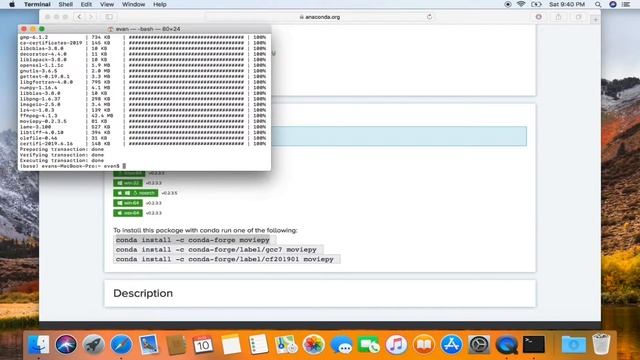
Task: Click screen recording indicator in menu bar
Action: click(508, 4)
